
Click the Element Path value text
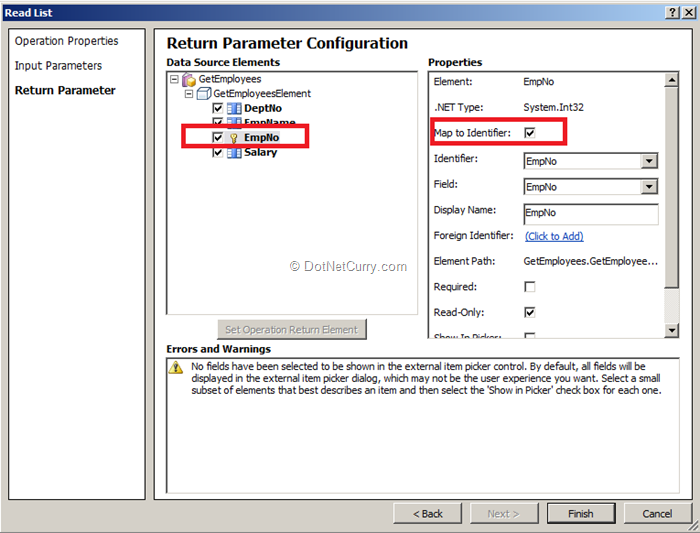click(x=591, y=261)
